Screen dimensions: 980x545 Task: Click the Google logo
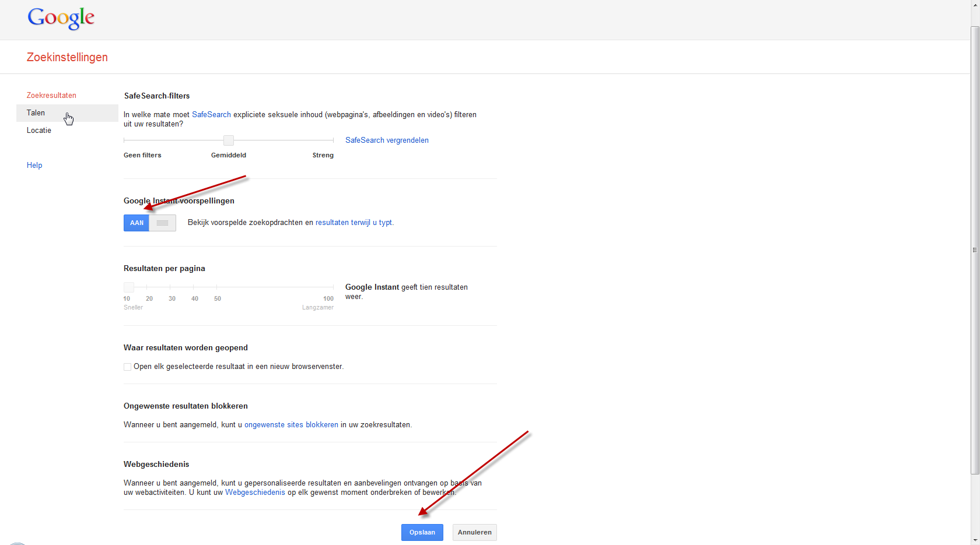[61, 18]
